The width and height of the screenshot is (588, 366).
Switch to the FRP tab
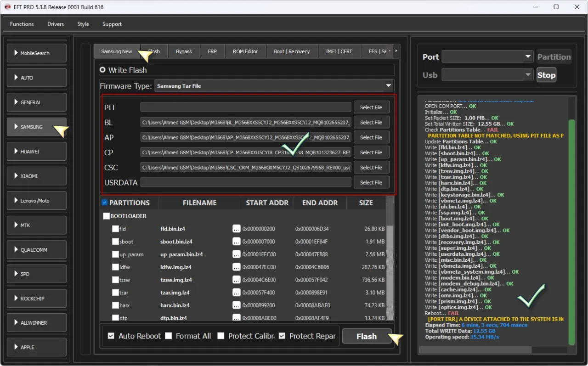coord(212,51)
